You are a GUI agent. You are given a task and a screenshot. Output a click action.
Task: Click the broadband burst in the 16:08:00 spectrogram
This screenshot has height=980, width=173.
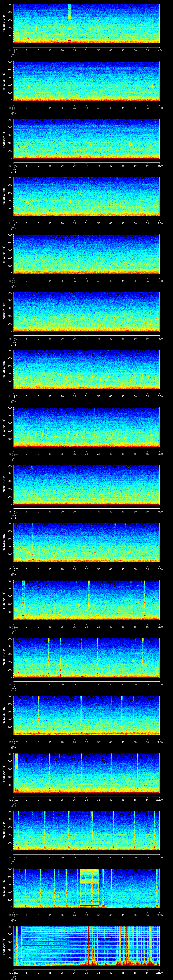pyautogui.click(x=69, y=11)
